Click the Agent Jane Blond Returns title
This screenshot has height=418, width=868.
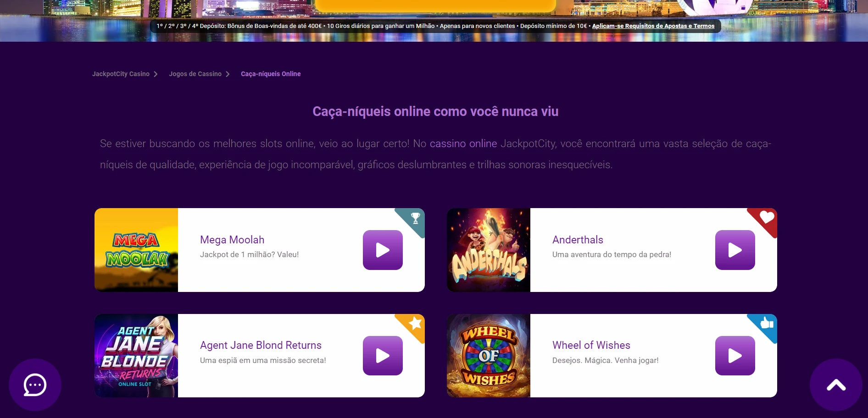261,345
